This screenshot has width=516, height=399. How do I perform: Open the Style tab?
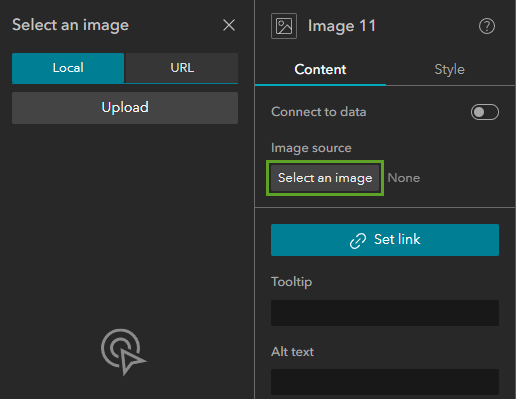449,69
